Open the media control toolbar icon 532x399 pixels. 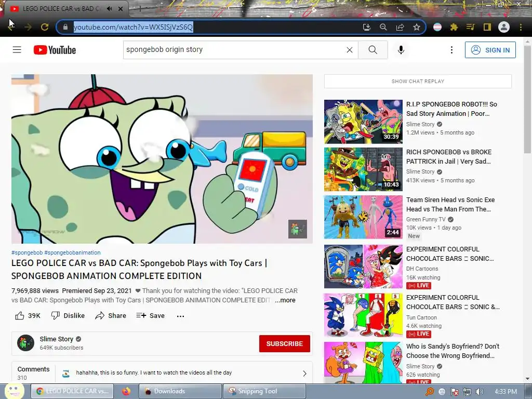(x=470, y=27)
